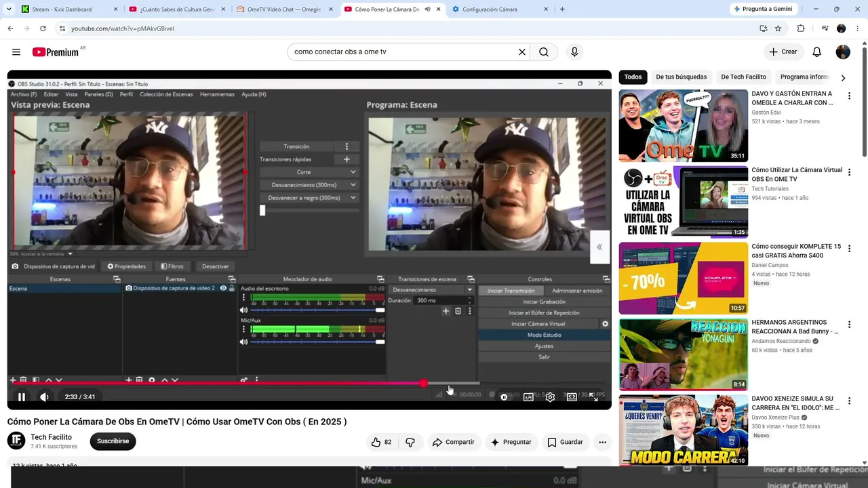
Task: Mute the YouTube player volume
Action: [x=44, y=397]
